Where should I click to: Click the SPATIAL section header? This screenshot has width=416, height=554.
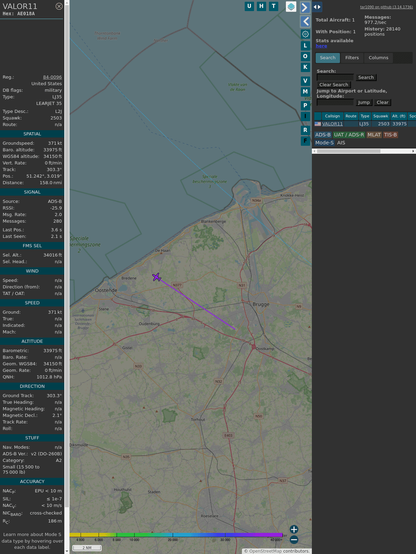tap(32, 134)
